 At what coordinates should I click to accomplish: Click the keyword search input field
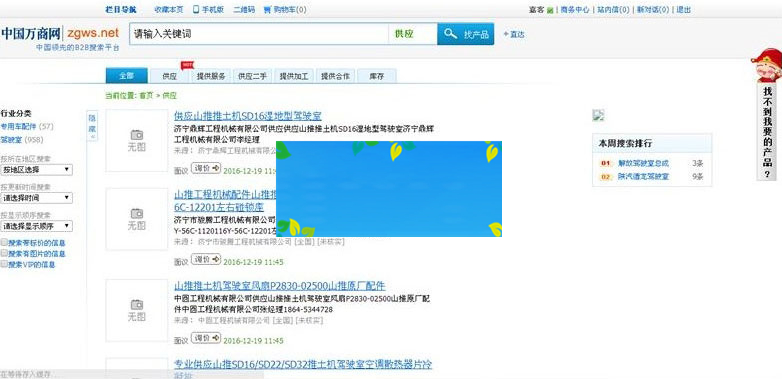point(259,34)
